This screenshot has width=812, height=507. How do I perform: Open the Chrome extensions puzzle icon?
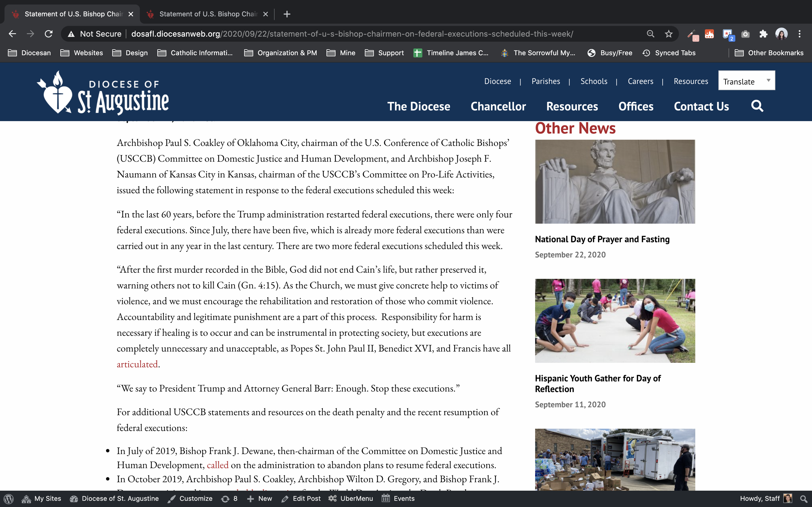click(763, 34)
